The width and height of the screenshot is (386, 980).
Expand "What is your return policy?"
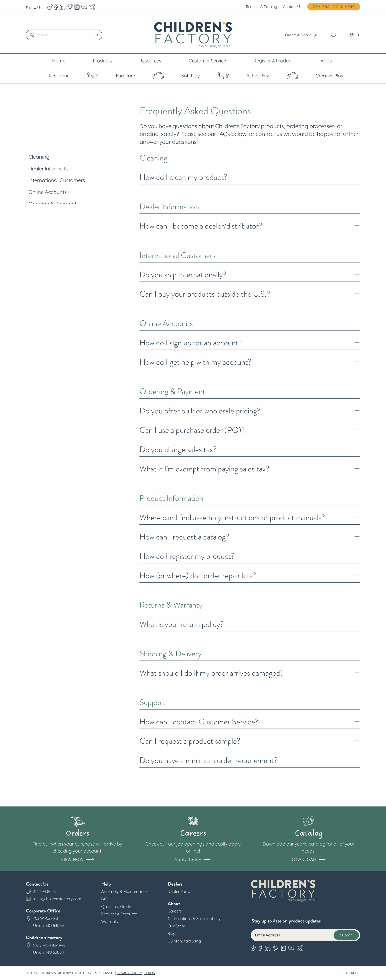click(357, 624)
